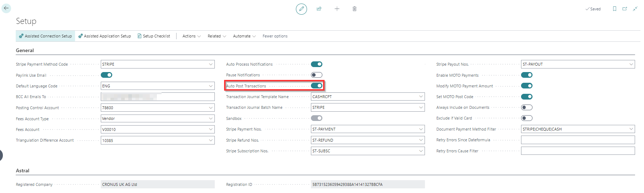
Task: Open the Actions menu
Action: (191, 36)
